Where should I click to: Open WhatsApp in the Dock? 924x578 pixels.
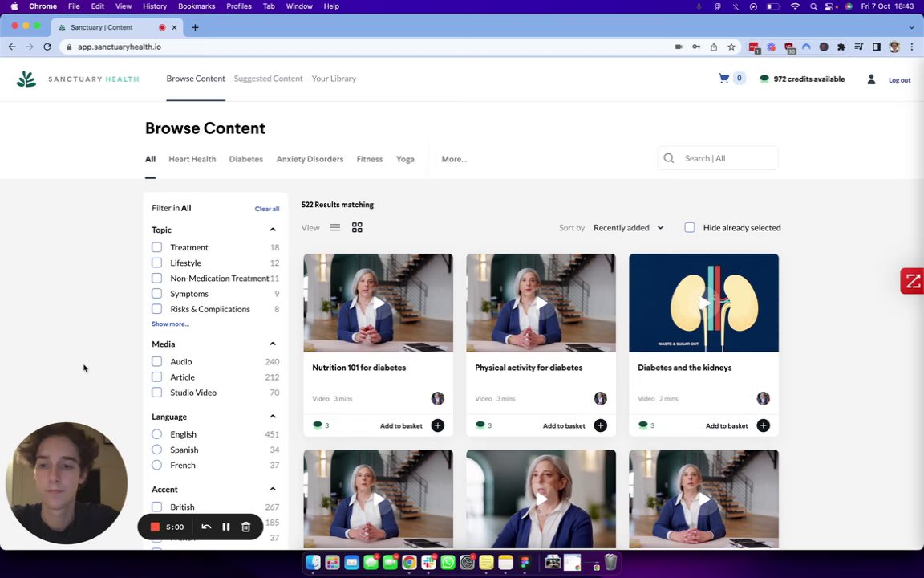448,562
